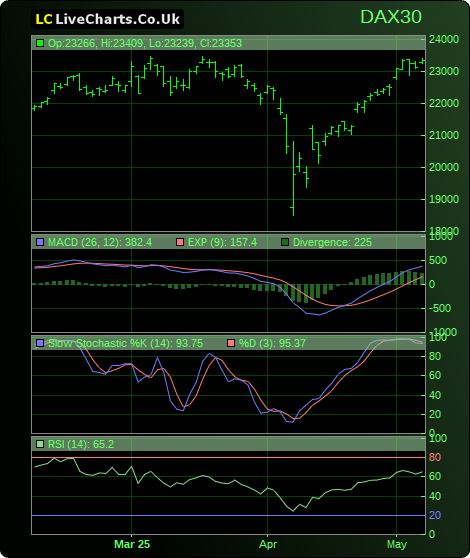Click the DAX30 chart title
Image resolution: width=470 pixels, height=558 pixels.
tap(391, 17)
